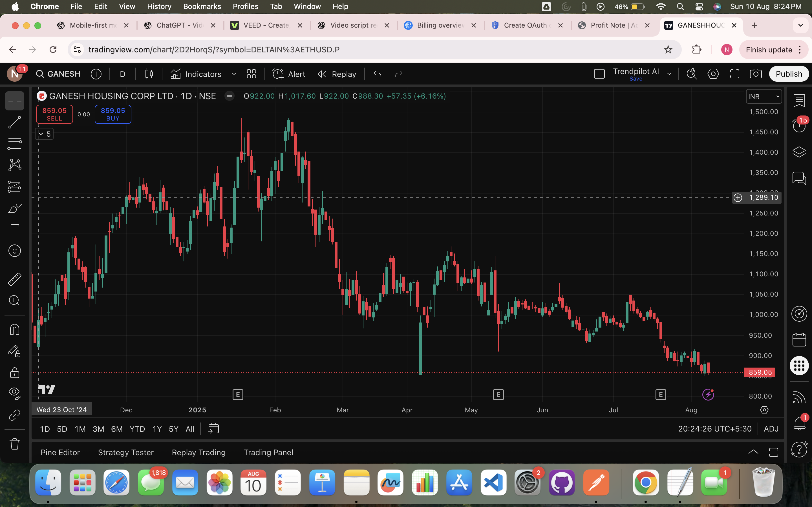812x507 pixels.
Task: Toggle ADJ adjusted data setting
Action: [771, 429]
